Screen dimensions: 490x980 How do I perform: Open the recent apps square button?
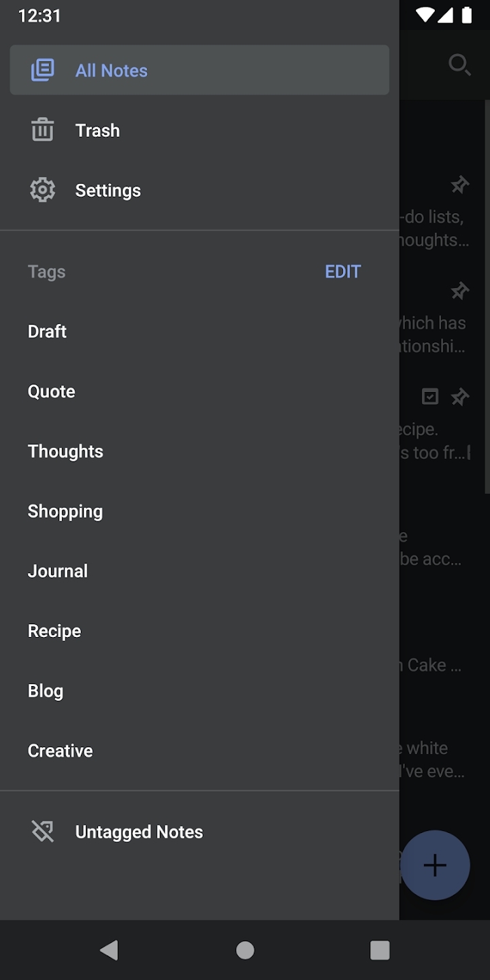(380, 950)
